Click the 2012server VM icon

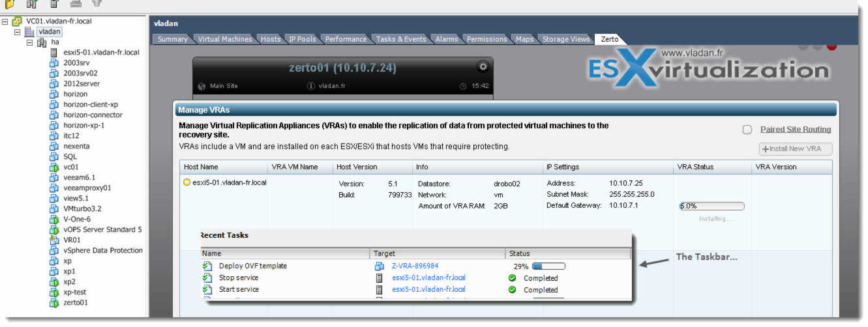coord(54,84)
